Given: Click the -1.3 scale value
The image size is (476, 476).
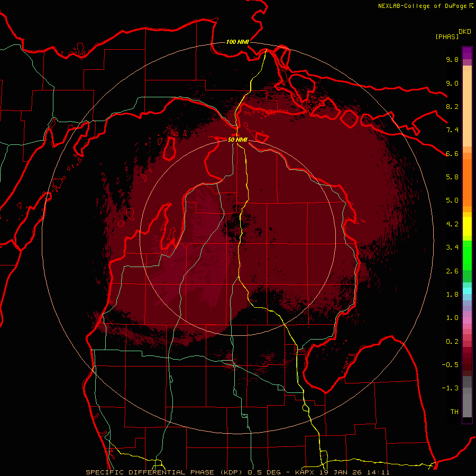Looking at the screenshot, I should (x=450, y=388).
